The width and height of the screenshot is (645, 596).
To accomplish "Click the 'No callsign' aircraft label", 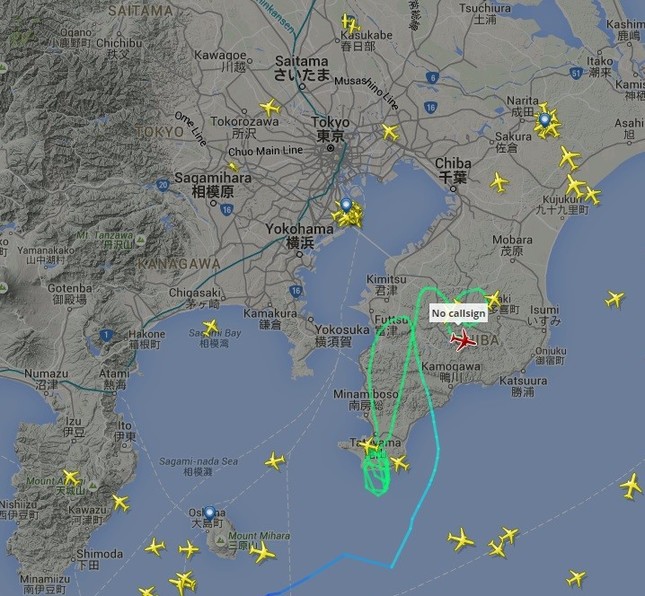I will pos(458,313).
